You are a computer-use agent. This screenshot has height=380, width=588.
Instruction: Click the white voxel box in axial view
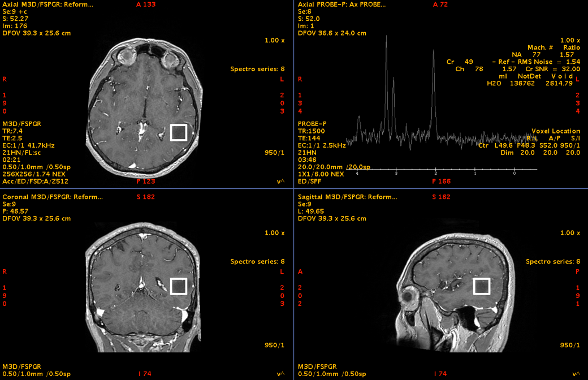[x=179, y=132]
